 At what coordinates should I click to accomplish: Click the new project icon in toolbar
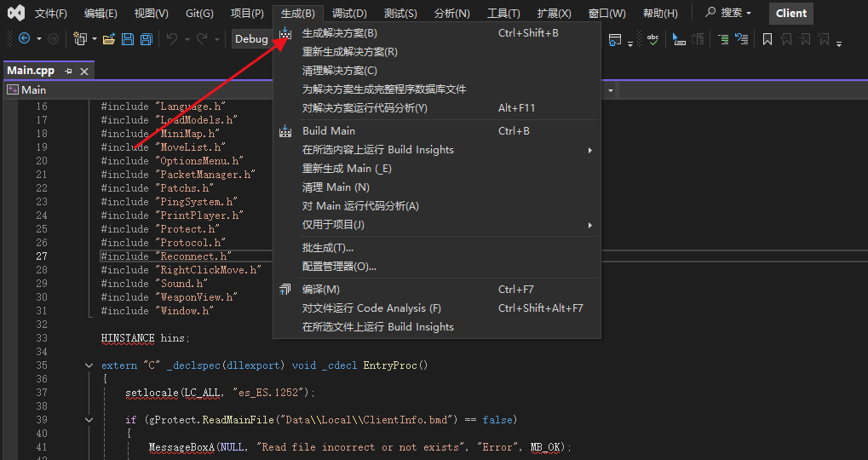(79, 39)
